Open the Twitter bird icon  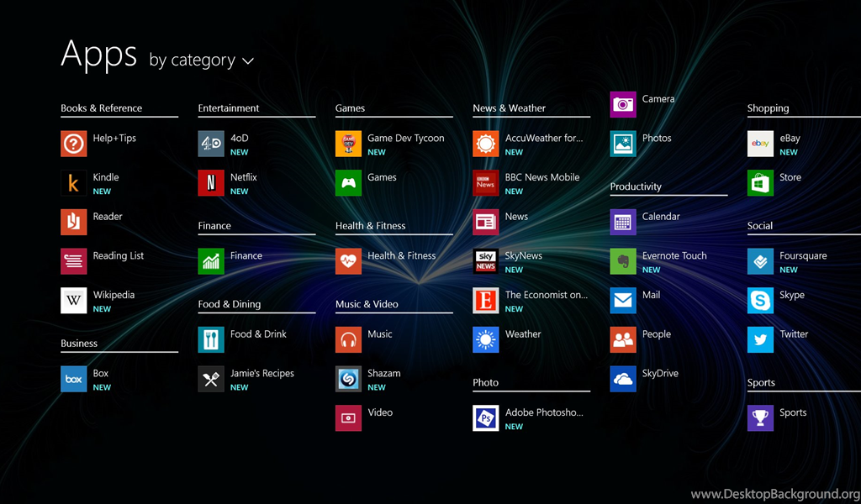[760, 339]
